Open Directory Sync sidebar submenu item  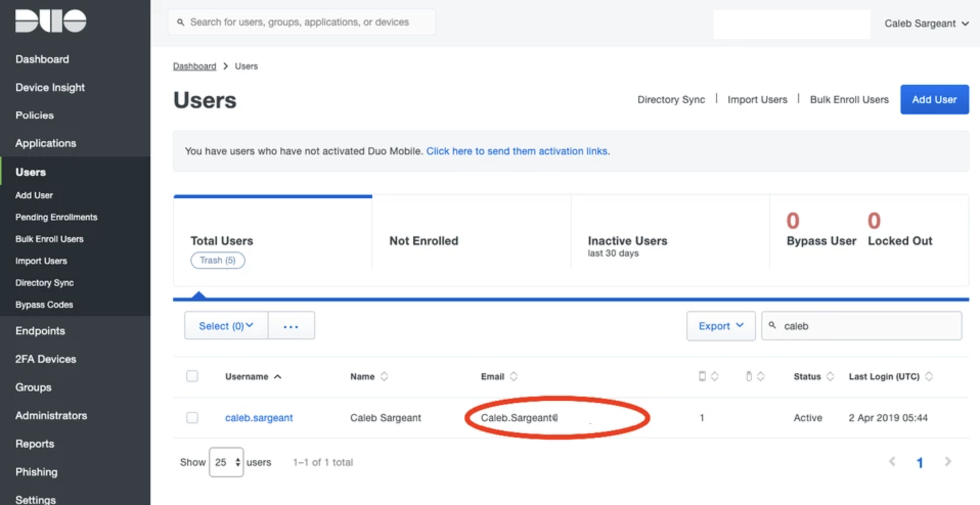(x=44, y=283)
